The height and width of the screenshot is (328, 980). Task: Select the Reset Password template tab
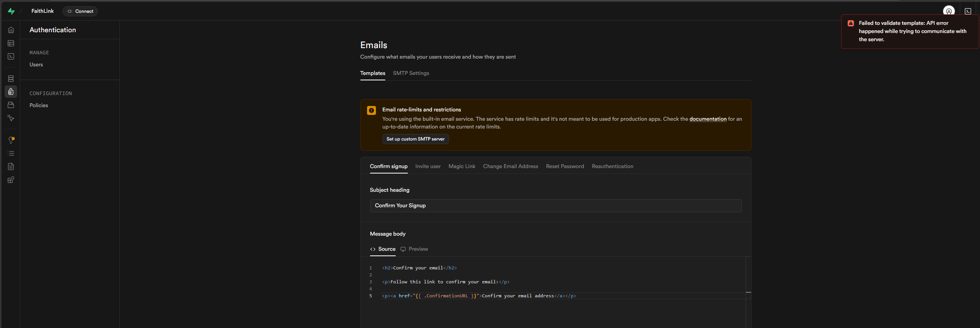pyautogui.click(x=565, y=167)
